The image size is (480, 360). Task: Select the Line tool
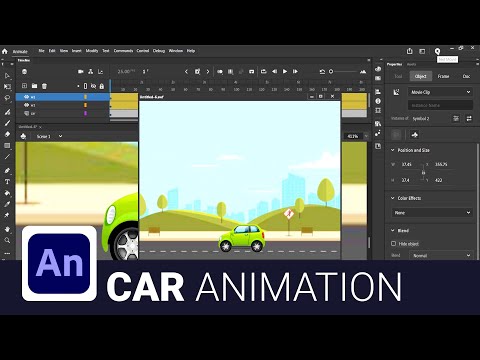pyautogui.click(x=7, y=157)
